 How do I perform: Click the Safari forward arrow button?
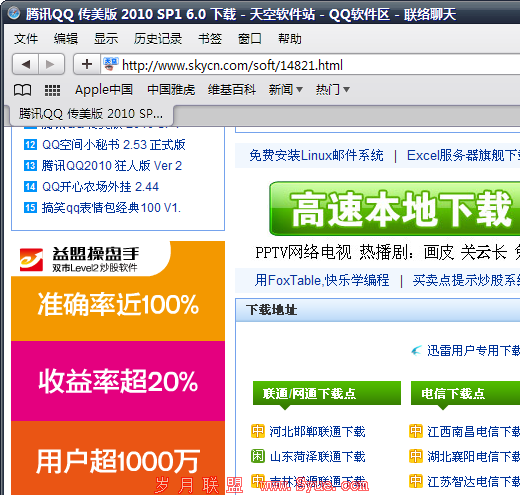click(x=51, y=64)
